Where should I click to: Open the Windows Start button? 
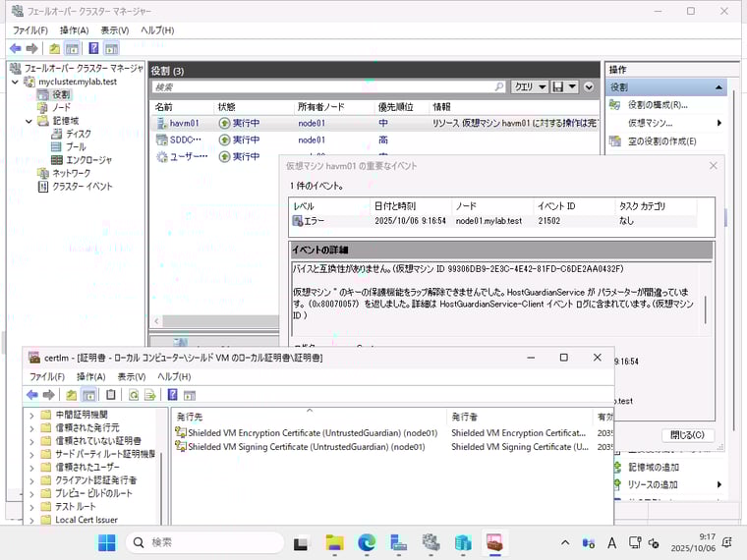click(x=107, y=542)
